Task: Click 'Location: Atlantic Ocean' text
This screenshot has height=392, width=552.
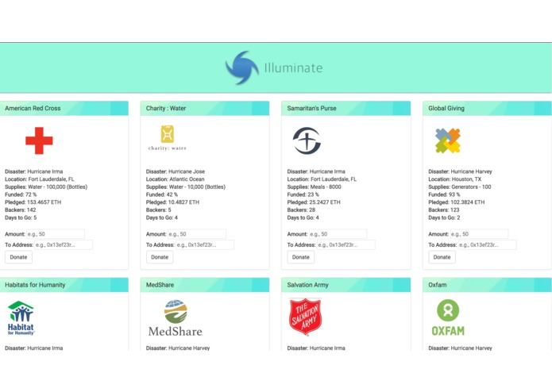Action: pyautogui.click(x=176, y=179)
